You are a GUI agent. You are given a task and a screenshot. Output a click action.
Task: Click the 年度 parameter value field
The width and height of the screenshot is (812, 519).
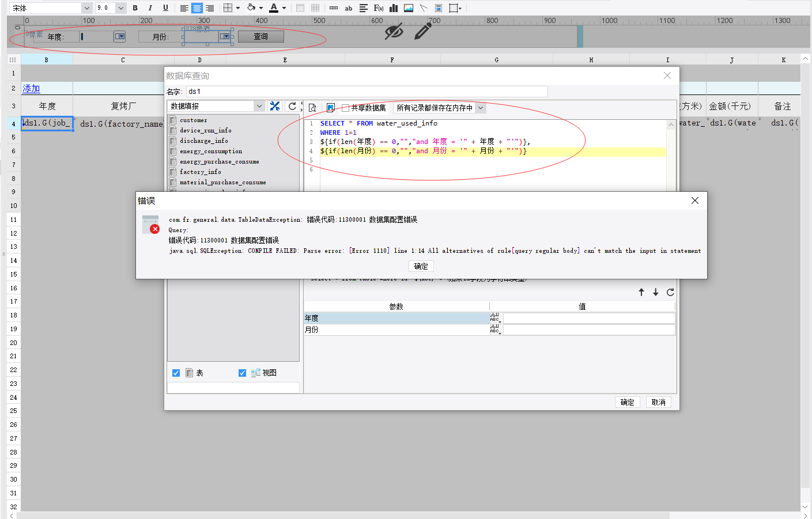coord(589,318)
